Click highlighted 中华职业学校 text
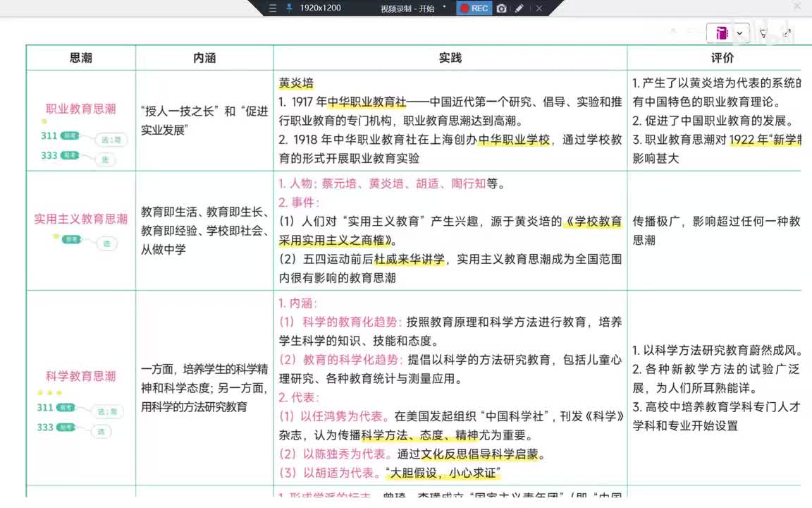 tap(514, 140)
